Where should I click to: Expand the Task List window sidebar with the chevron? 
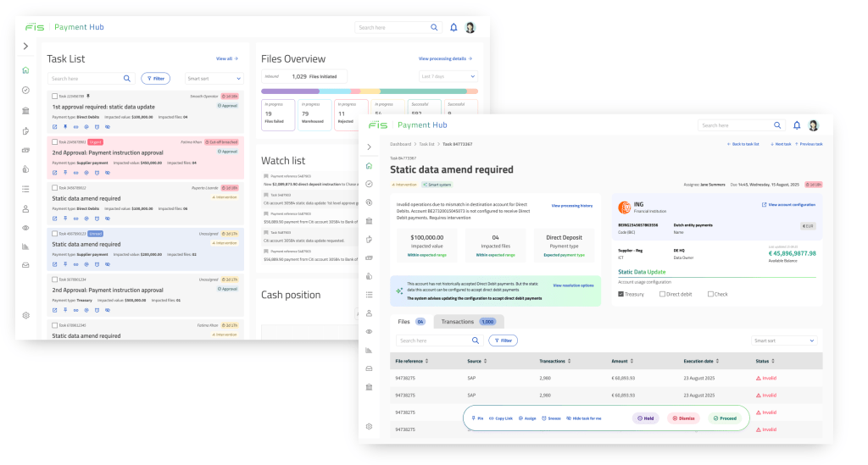coord(26,47)
